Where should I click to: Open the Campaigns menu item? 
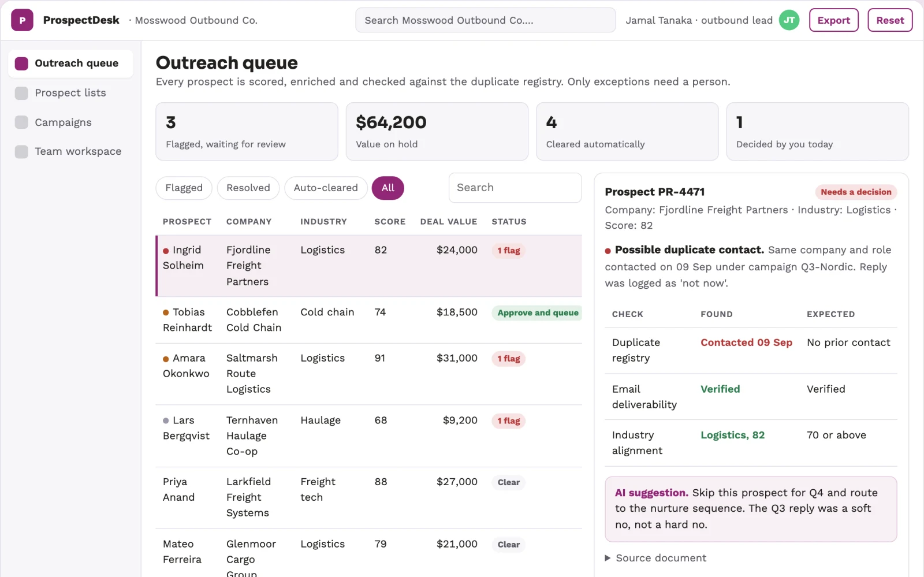coord(70,122)
